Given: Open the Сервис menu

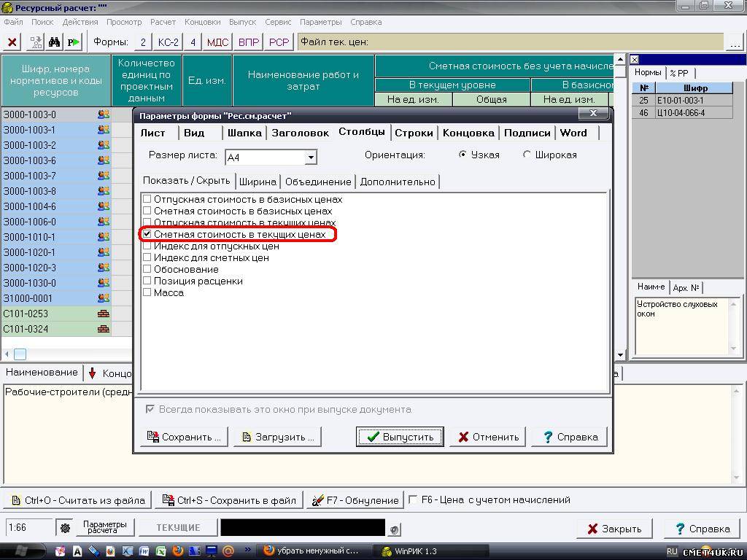Looking at the screenshot, I should pos(278,22).
